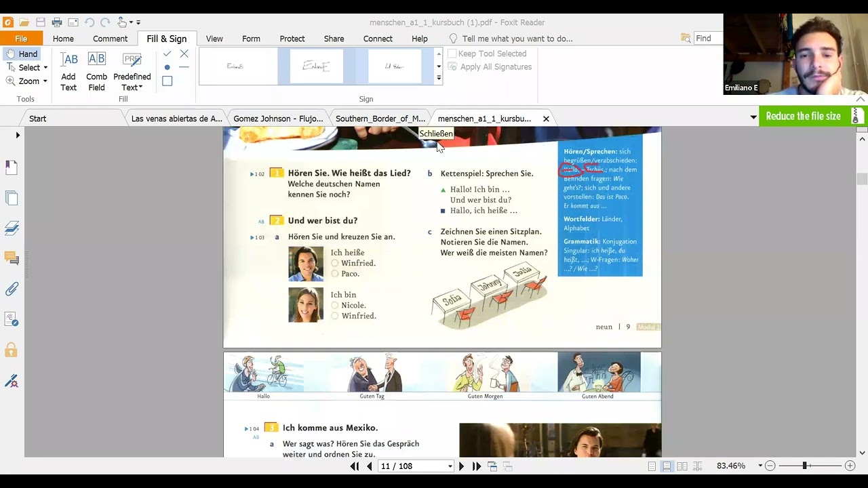
Task: Open the Security lock panel
Action: [12, 350]
